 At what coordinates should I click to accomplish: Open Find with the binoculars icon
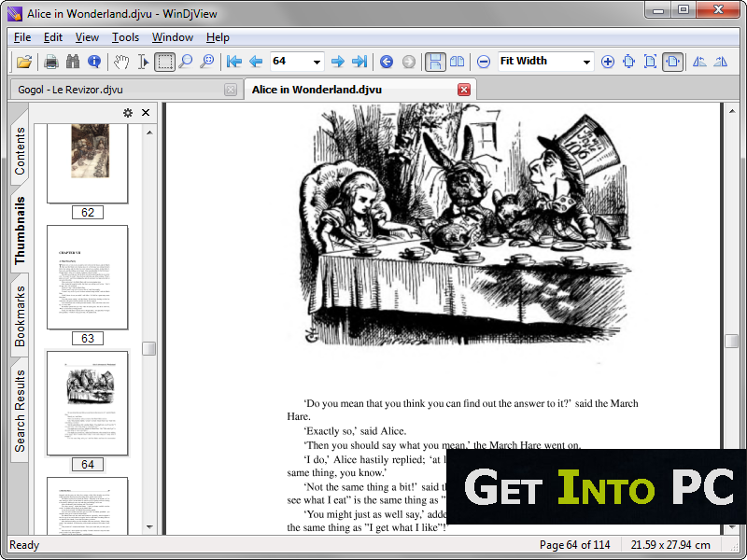73,62
